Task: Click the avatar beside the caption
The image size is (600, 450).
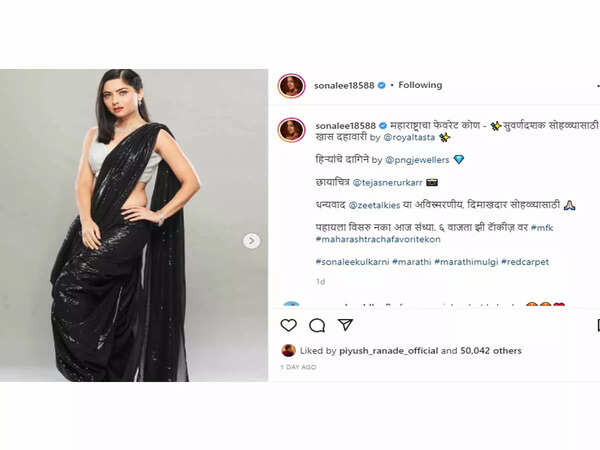Action: coord(292,130)
